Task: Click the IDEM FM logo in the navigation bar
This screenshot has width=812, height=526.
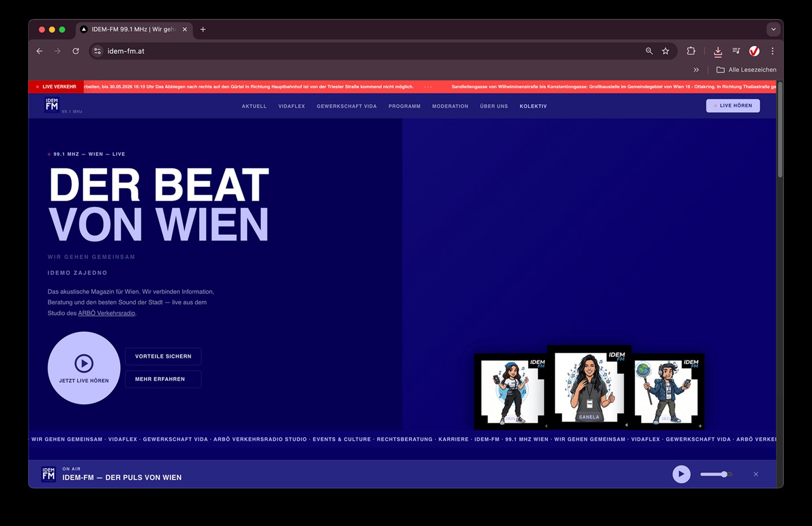Action: click(52, 104)
